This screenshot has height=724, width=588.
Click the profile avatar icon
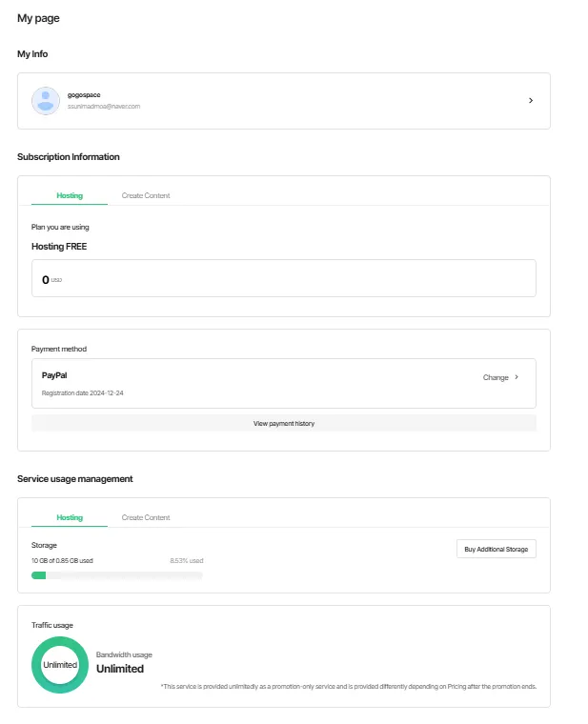(46, 101)
